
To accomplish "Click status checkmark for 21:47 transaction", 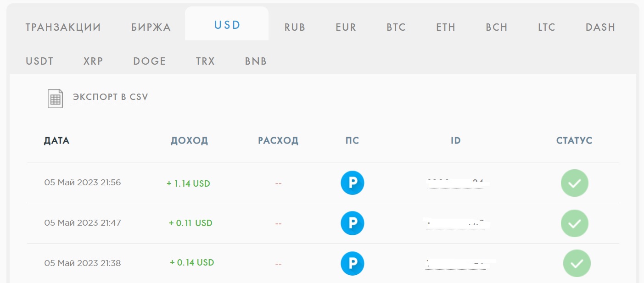I will 574,223.
